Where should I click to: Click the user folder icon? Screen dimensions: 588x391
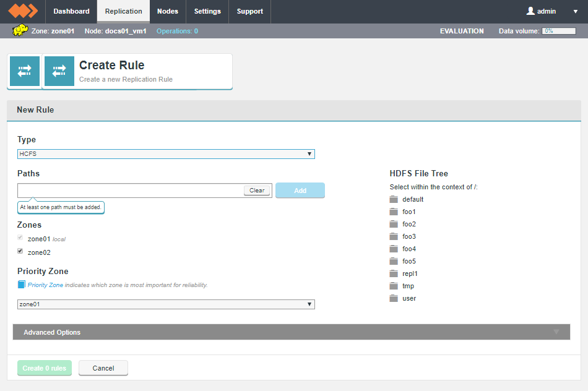394,298
